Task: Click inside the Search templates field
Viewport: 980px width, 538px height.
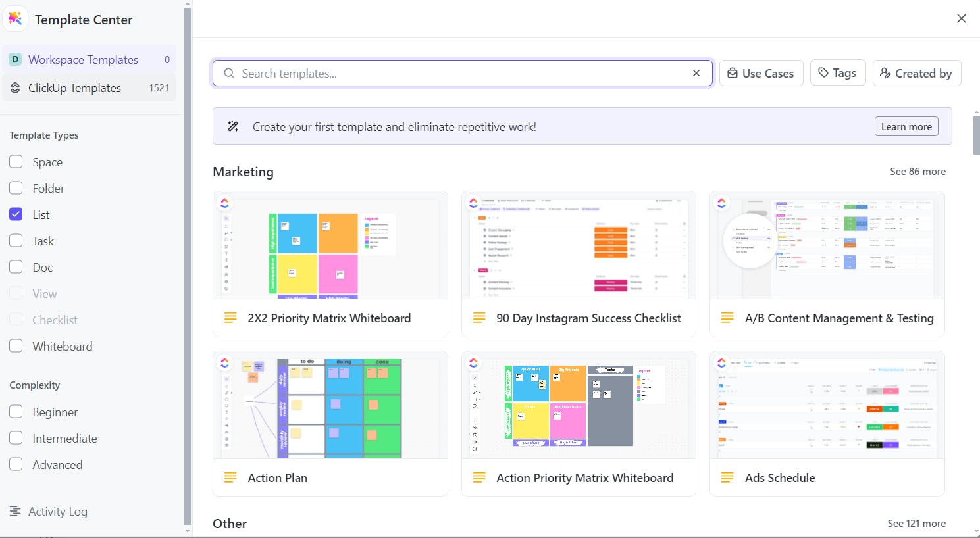Action: pyautogui.click(x=461, y=73)
